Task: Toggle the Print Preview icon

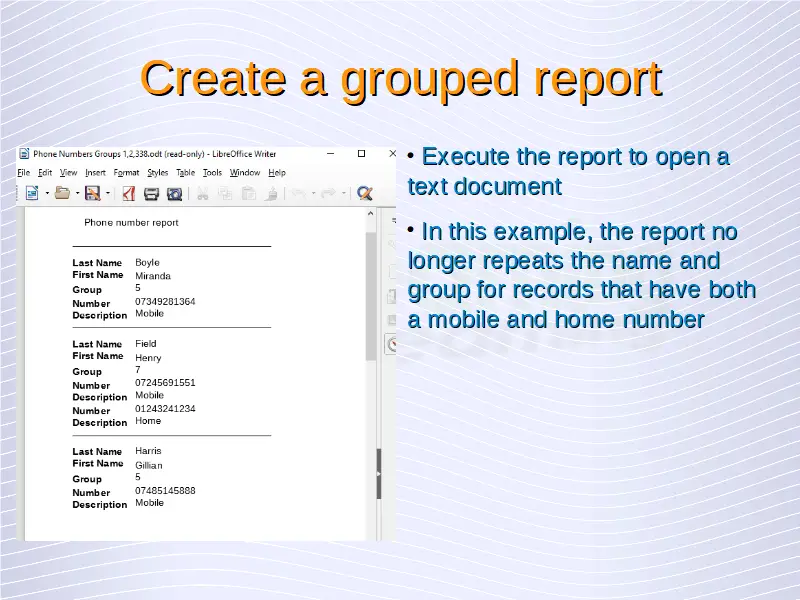Action: 174,193
